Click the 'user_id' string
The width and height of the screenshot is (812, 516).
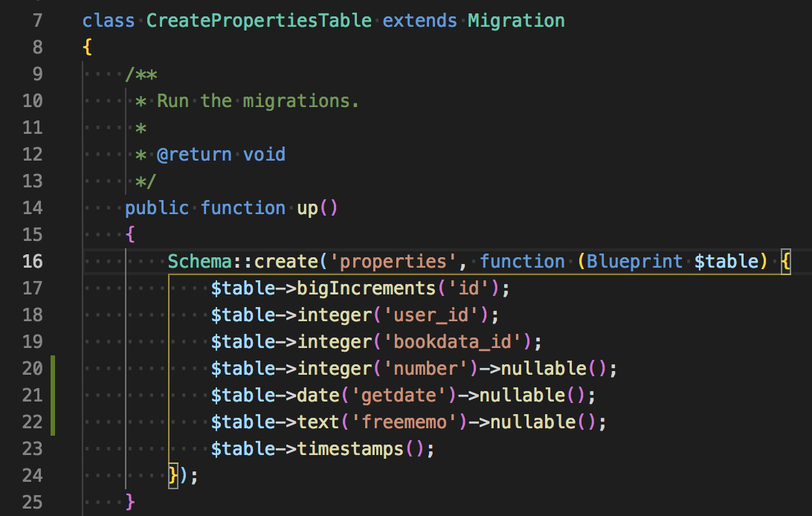(x=431, y=315)
